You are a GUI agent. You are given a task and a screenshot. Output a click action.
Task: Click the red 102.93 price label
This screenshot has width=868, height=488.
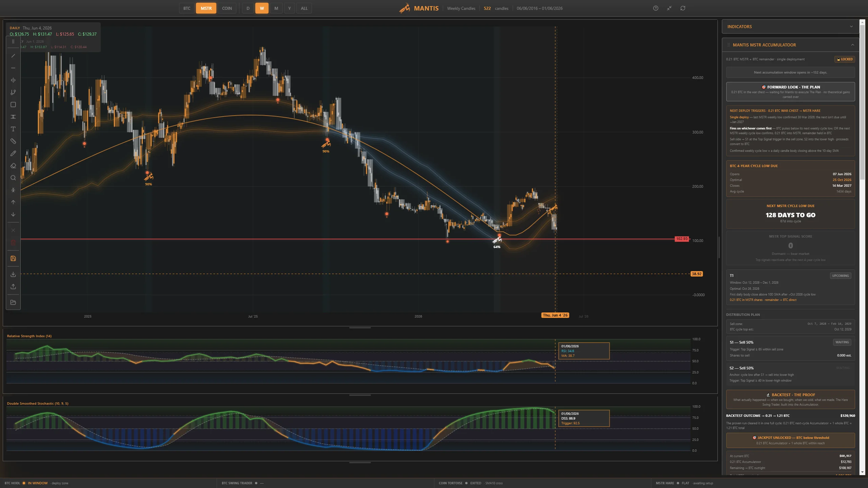coord(682,239)
